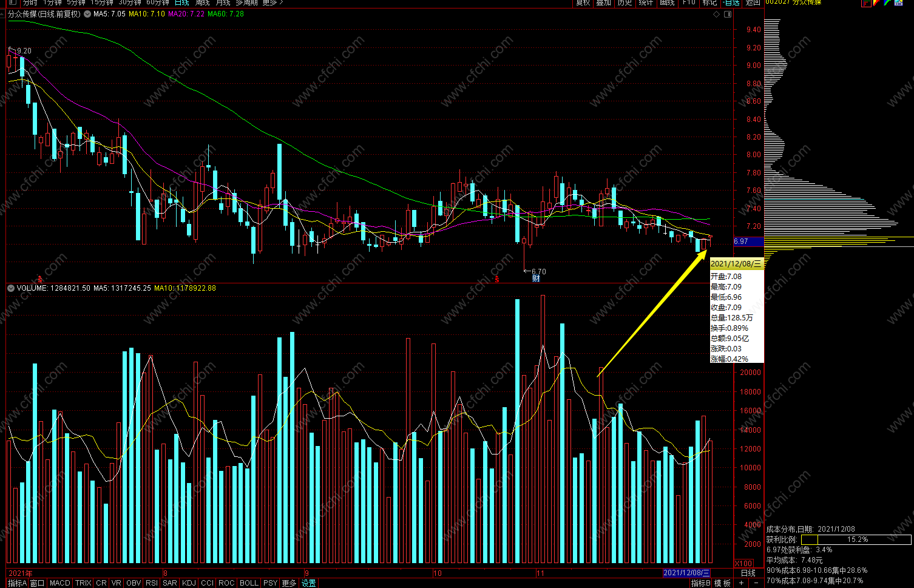The height and width of the screenshot is (588, 914).
Task: Switch the indicator to PSY
Action: click(x=270, y=583)
